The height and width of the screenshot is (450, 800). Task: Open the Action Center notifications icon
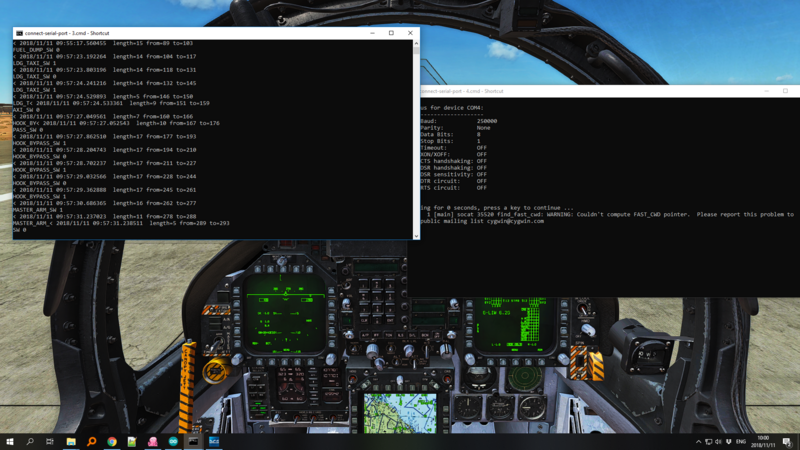point(787,442)
